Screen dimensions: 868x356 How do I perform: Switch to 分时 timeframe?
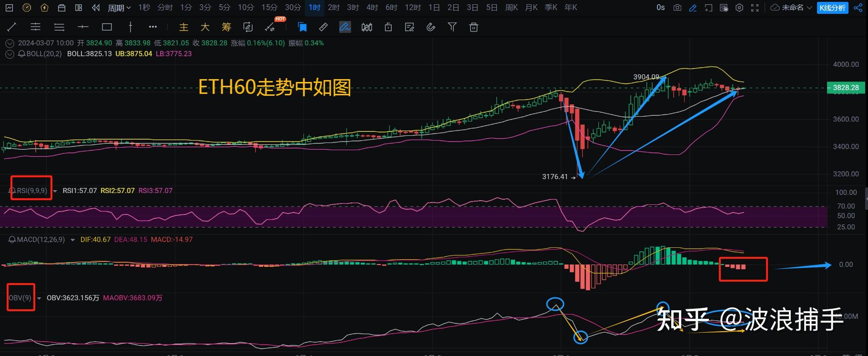coord(165,8)
